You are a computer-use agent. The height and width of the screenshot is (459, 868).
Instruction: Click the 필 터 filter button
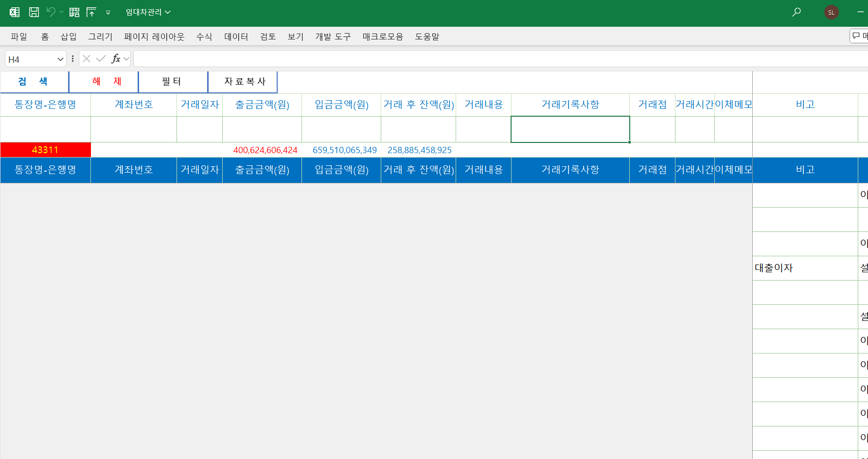[173, 82]
